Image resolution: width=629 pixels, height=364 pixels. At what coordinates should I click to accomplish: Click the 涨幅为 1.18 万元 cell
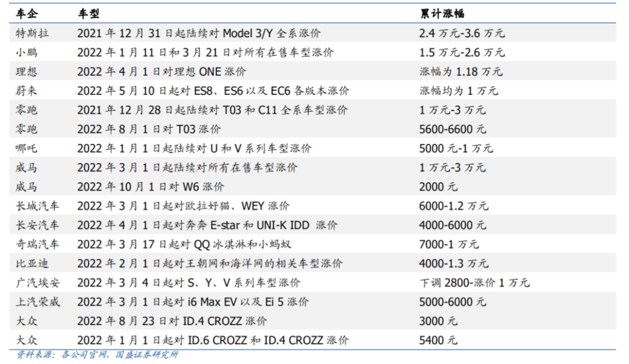[461, 72]
